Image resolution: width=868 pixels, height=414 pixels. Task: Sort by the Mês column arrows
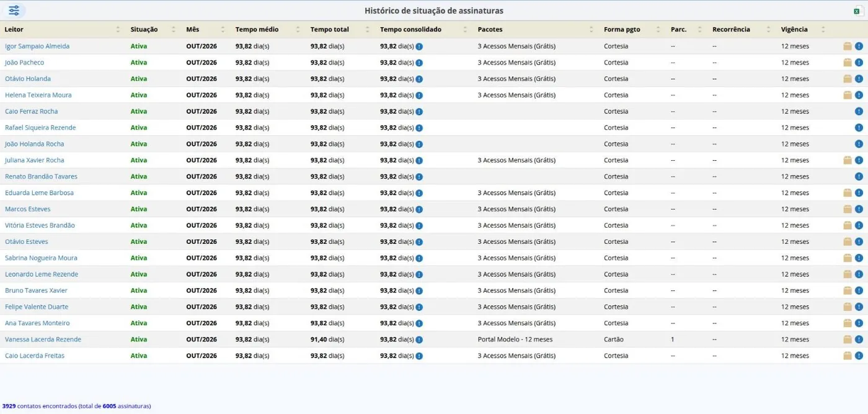coord(223,29)
